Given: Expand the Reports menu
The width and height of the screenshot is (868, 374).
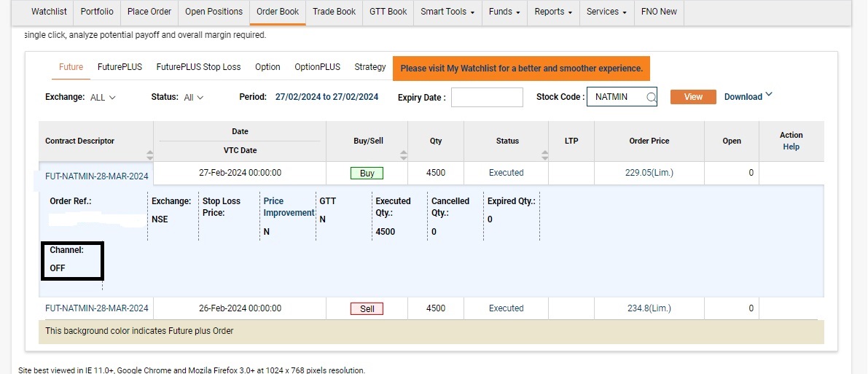Looking at the screenshot, I should [x=552, y=12].
